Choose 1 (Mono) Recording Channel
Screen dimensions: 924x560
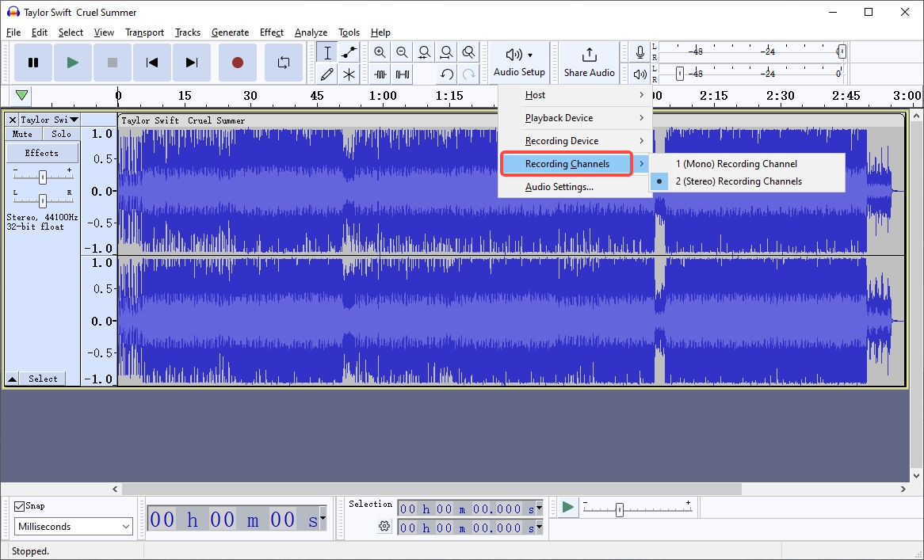point(747,164)
